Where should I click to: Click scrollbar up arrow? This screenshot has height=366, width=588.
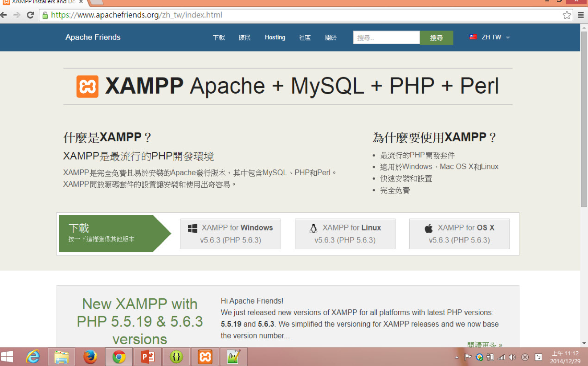(x=584, y=27)
